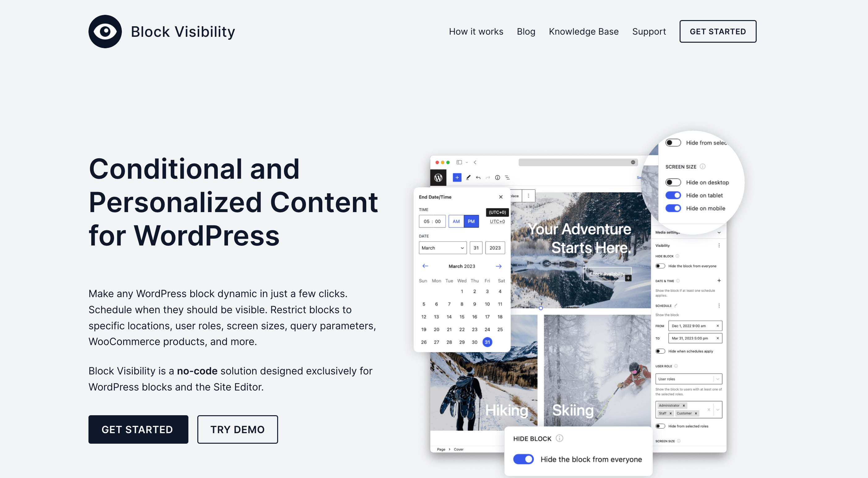The width and height of the screenshot is (868, 478).
Task: Click the TRY DEMO outlined button
Action: (237, 429)
